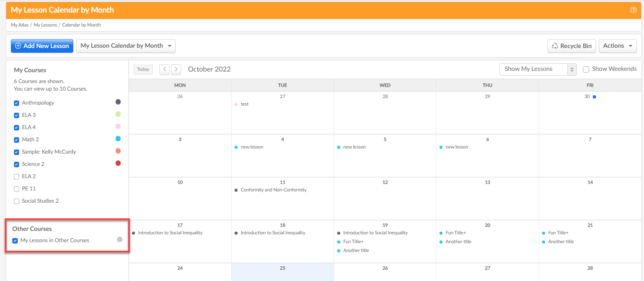Click the help question mark icon
The width and height of the screenshot is (644, 281).
pos(633,10)
